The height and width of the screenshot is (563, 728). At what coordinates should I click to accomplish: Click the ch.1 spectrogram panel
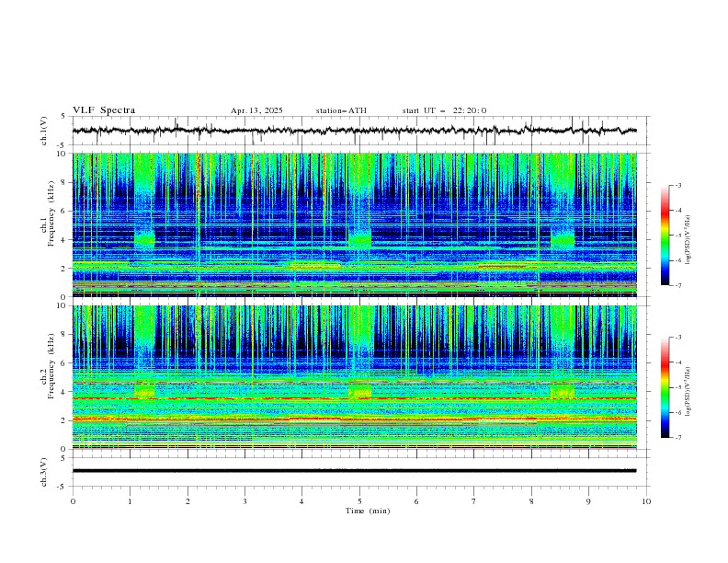click(x=355, y=224)
